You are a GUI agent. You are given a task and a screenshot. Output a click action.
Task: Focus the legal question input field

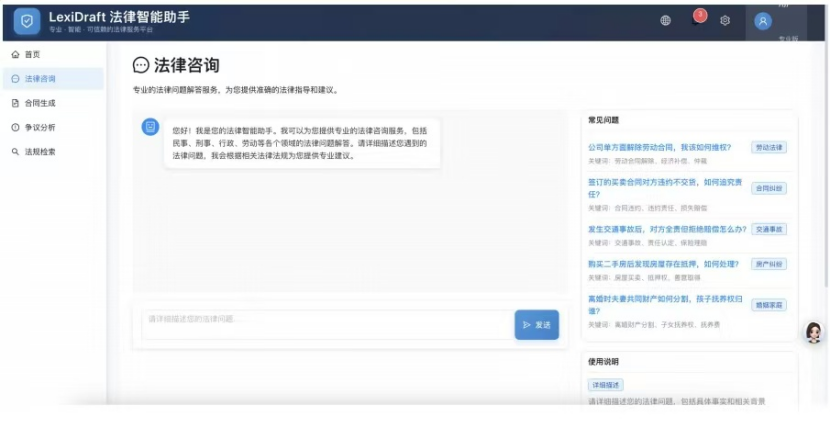pyautogui.click(x=325, y=320)
